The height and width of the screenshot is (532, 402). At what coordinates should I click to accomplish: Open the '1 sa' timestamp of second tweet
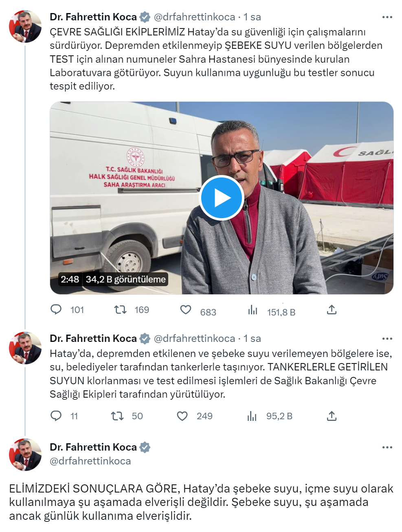coord(252,338)
